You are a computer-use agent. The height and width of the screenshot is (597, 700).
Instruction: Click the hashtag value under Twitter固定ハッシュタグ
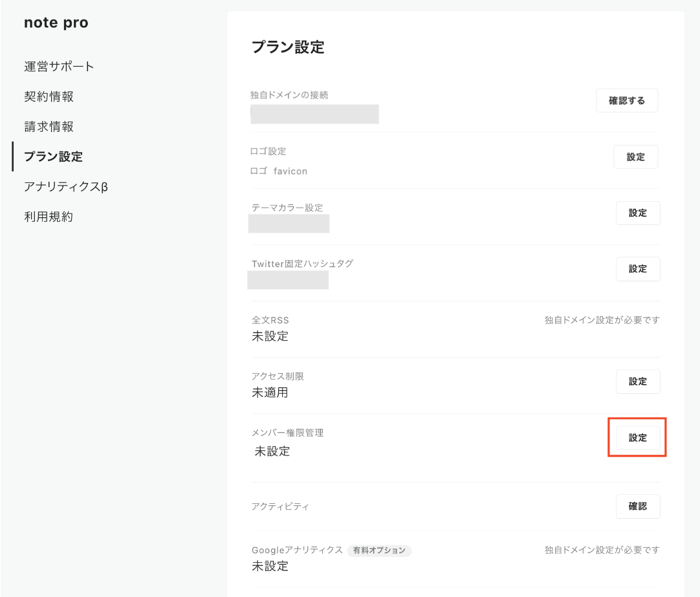(289, 280)
